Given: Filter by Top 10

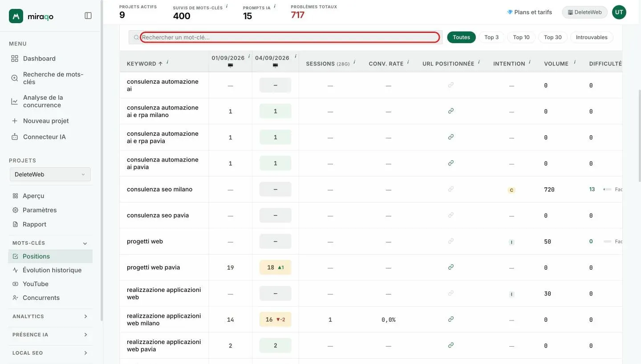Looking at the screenshot, I should [521, 37].
